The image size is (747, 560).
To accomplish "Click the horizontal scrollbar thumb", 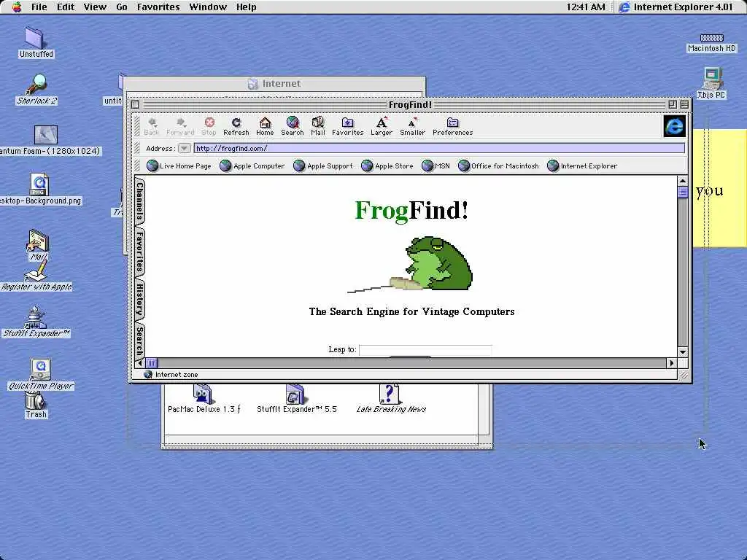I will 151,363.
